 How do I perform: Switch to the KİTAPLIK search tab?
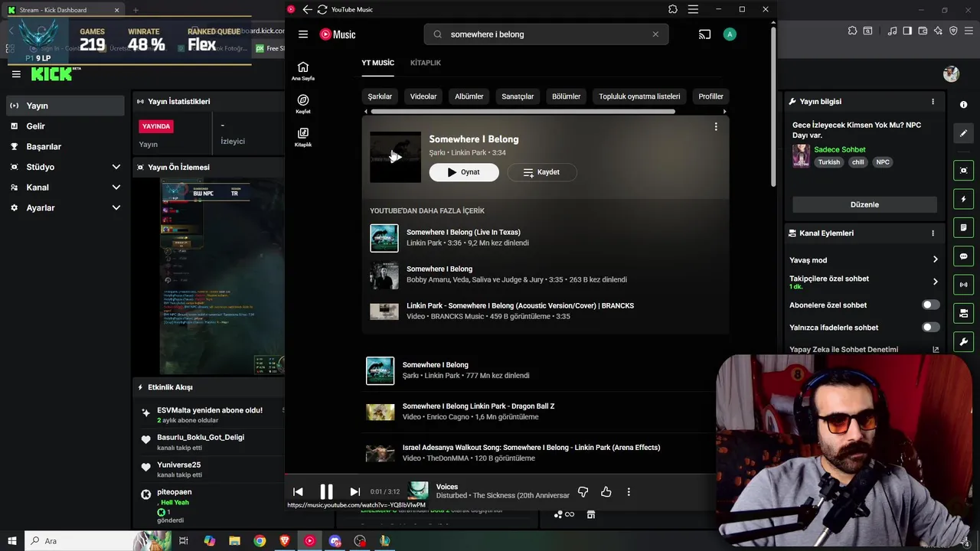click(x=426, y=63)
